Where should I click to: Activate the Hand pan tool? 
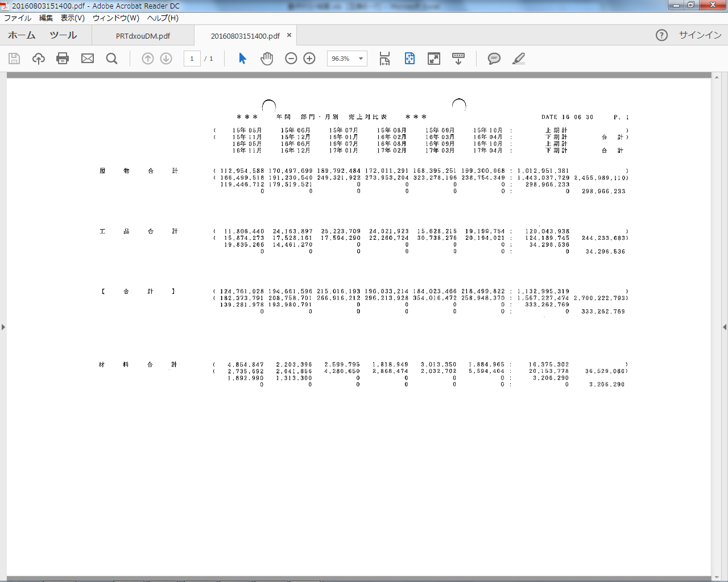pyautogui.click(x=267, y=59)
